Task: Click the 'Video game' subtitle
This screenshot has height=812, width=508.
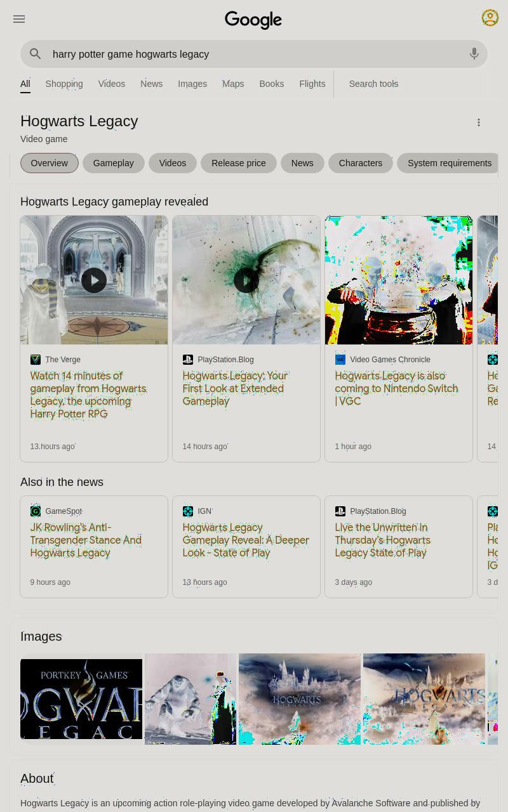Action: pyautogui.click(x=44, y=139)
